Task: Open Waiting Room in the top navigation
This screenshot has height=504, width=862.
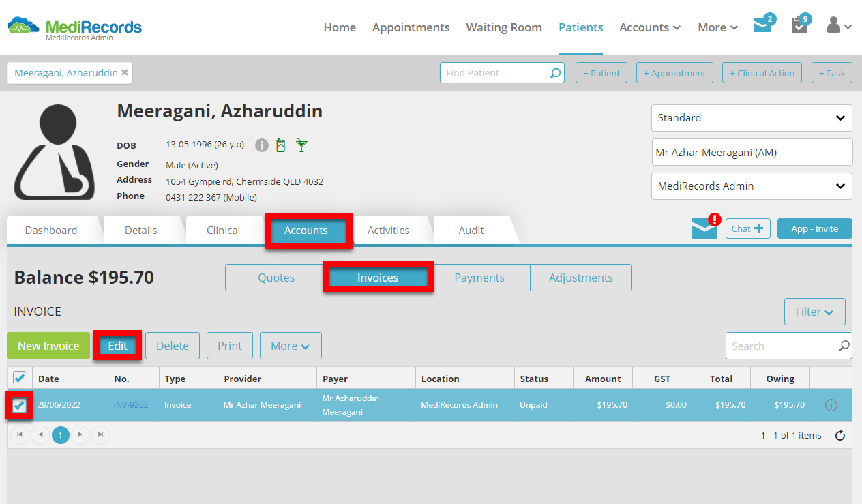Action: [504, 27]
